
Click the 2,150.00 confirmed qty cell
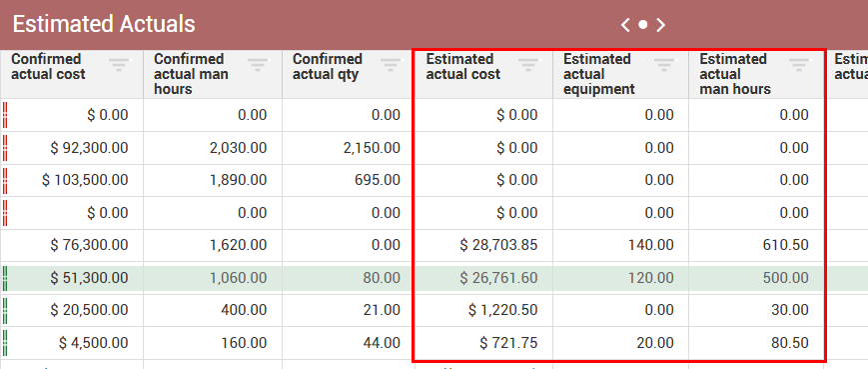click(348, 148)
